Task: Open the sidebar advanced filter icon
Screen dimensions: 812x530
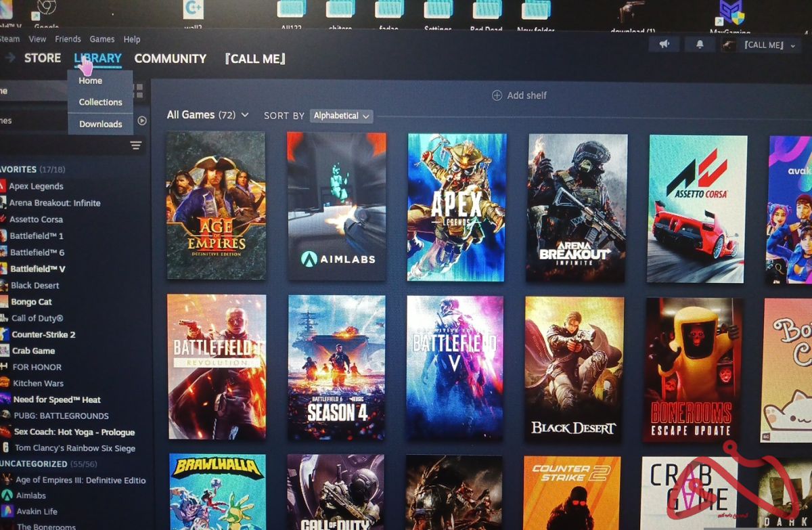Action: [136, 146]
